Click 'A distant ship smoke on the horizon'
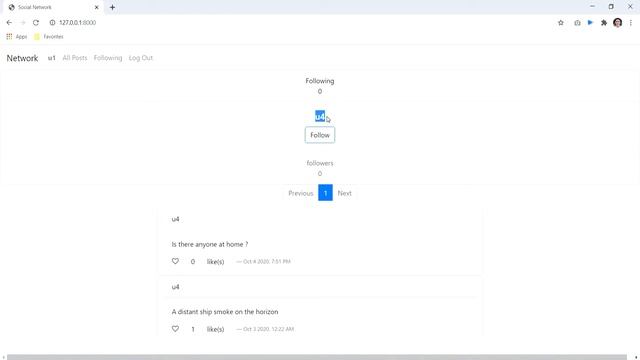The width and height of the screenshot is (640, 360). [225, 312]
